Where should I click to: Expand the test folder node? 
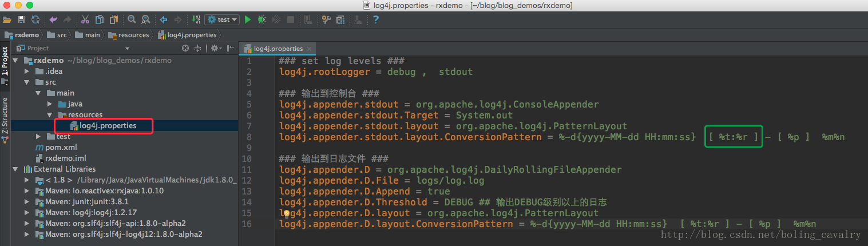click(38, 136)
